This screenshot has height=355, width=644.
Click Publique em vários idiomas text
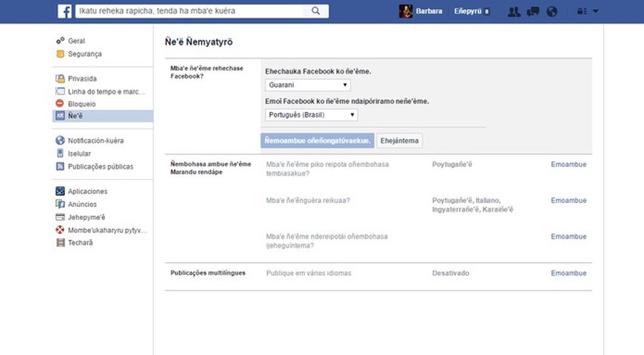[x=308, y=273]
